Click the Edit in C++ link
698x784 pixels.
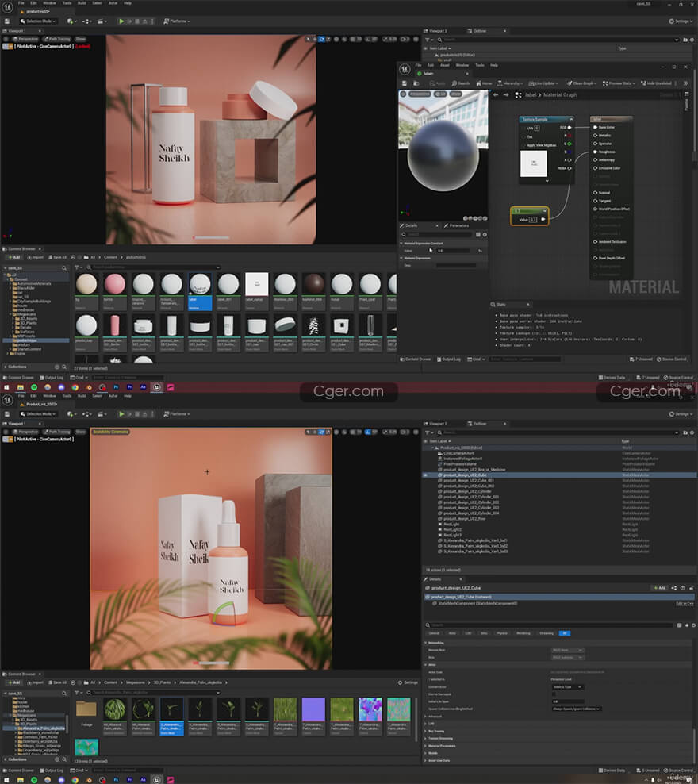tap(685, 604)
